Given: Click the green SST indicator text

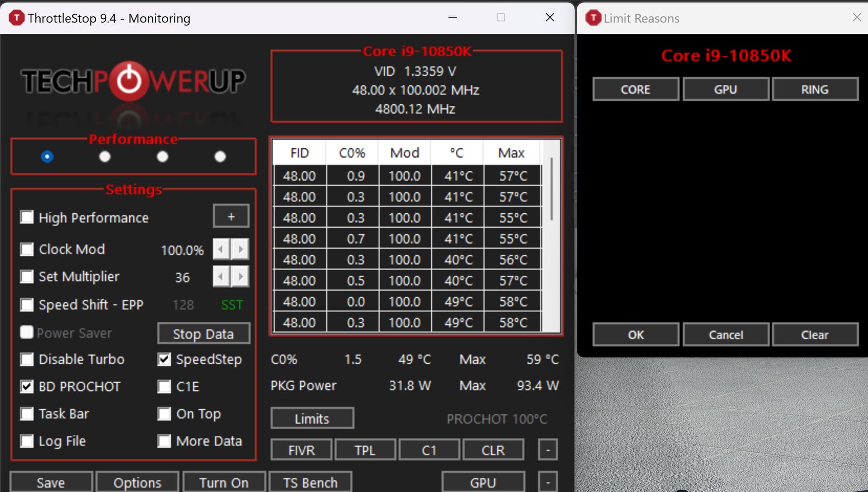Looking at the screenshot, I should coord(232,305).
